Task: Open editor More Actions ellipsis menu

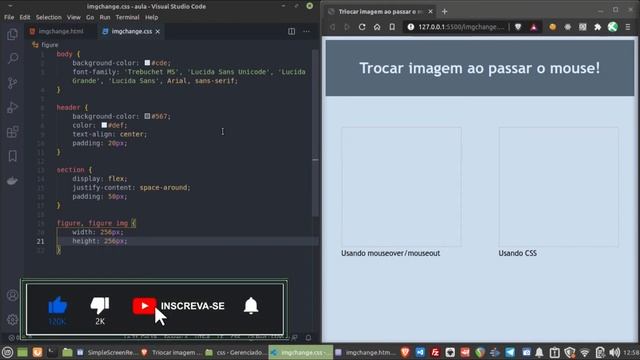Action: pyautogui.click(x=306, y=31)
